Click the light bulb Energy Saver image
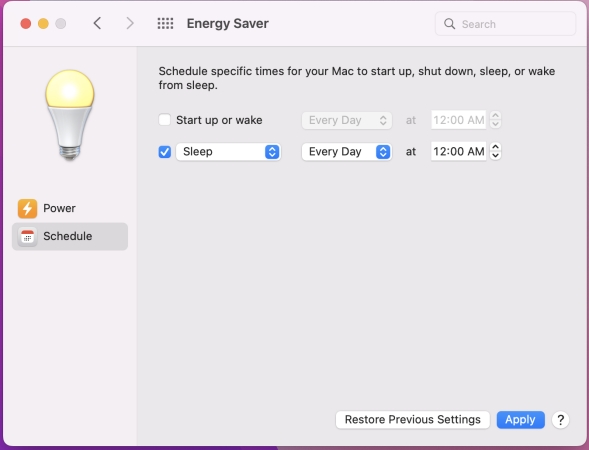Screen dimensions: 589x450 click(70, 115)
